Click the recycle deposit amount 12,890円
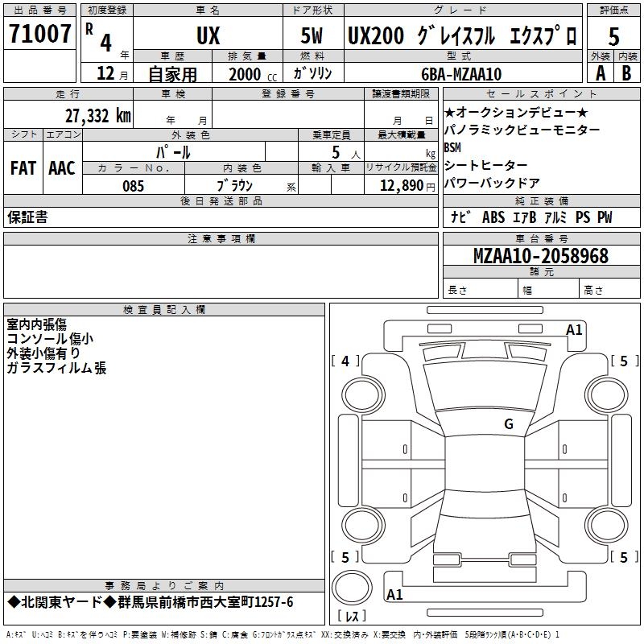 (401, 186)
